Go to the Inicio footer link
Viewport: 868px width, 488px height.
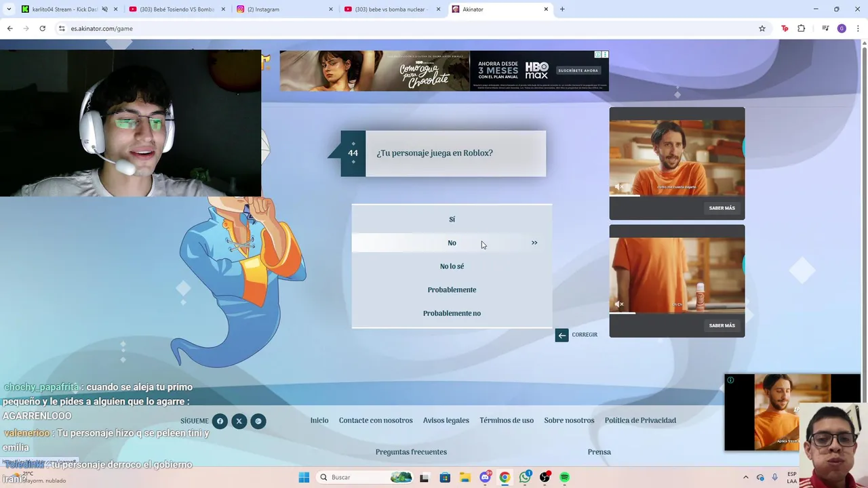point(319,420)
